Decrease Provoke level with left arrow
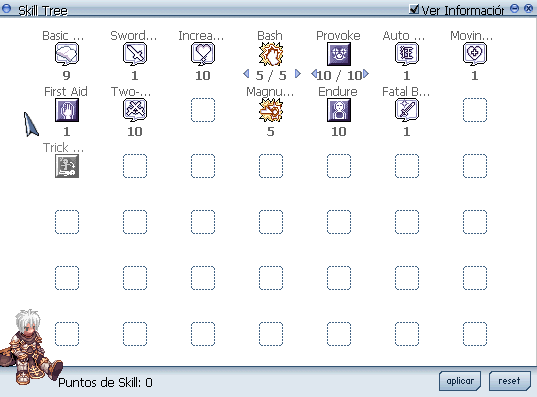This screenshot has width=537, height=397. [x=314, y=74]
